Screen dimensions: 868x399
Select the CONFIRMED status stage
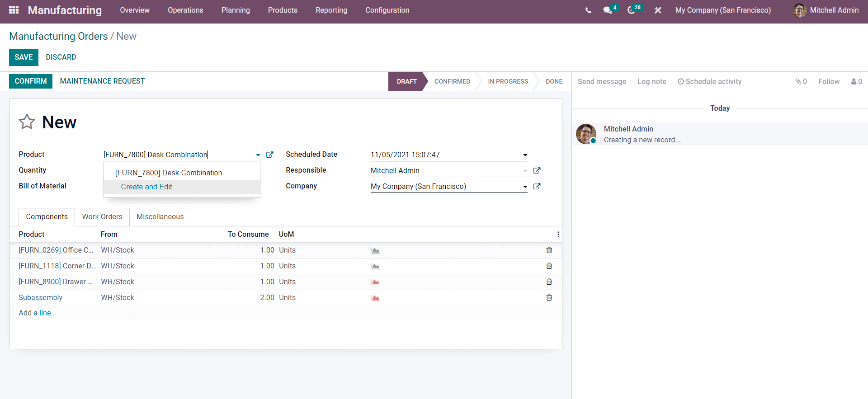[x=452, y=81]
